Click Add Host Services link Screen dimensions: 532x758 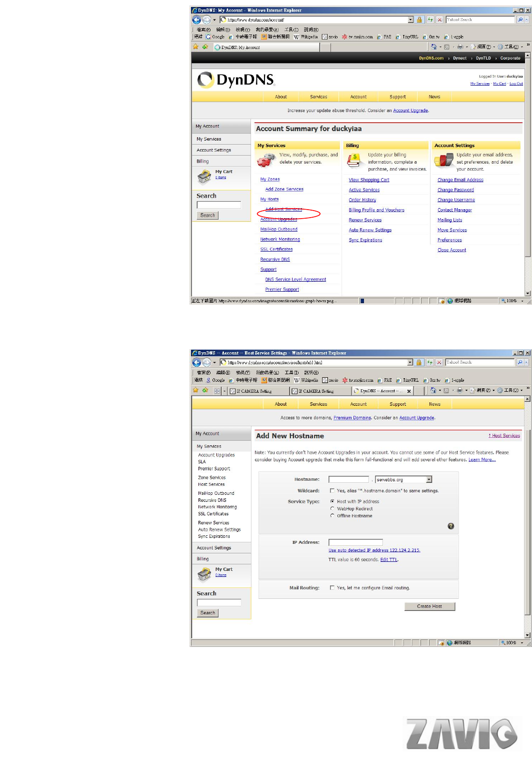point(283,209)
